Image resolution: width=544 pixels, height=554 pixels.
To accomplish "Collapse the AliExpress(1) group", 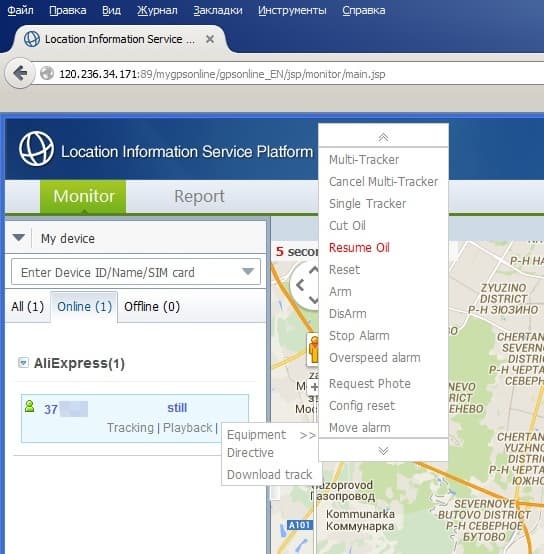I will (23, 363).
